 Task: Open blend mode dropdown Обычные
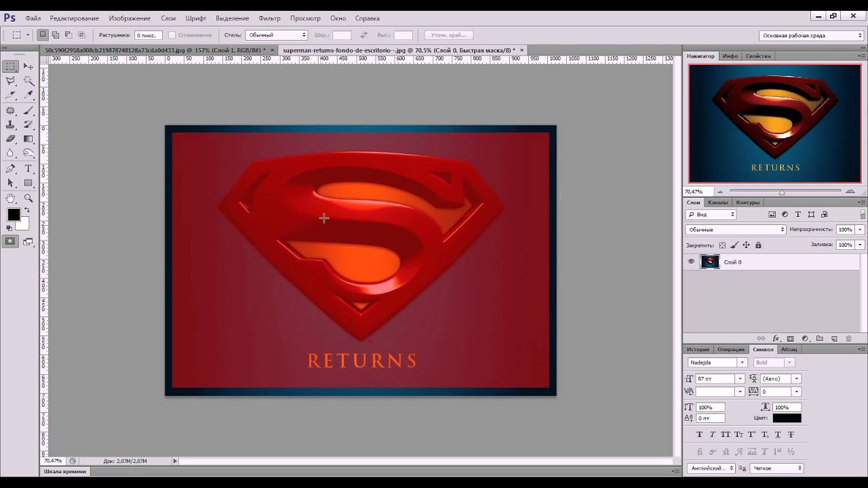coord(735,230)
